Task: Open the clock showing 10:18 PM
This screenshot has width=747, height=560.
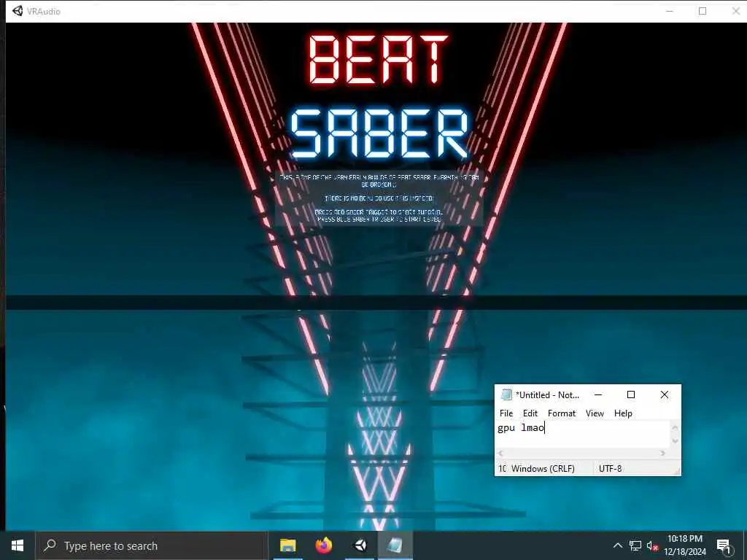Action: tap(684, 545)
